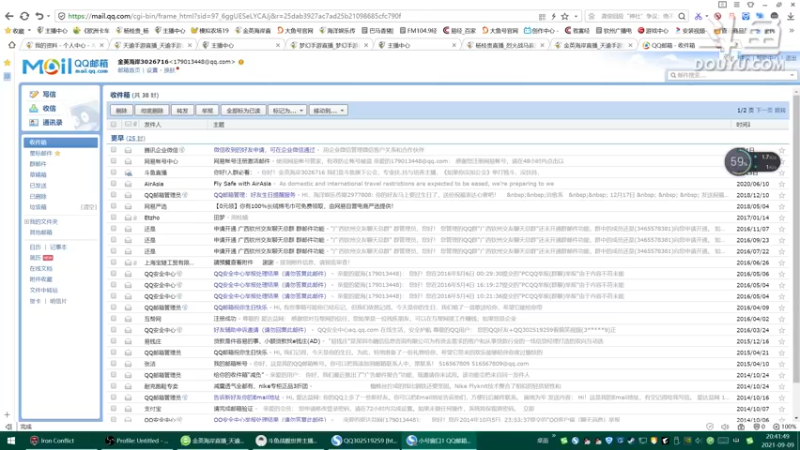Click the scissors screenshot tool icon
Screen dimensions: 800x450
coord(698,16)
